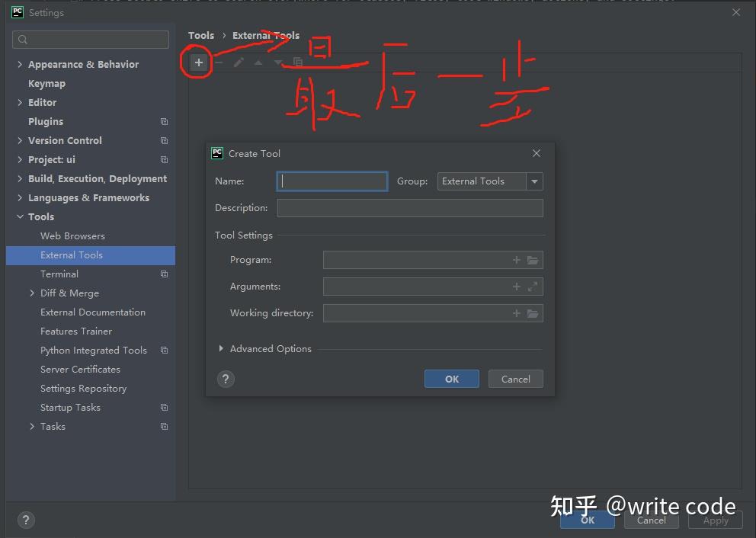Open the Group dropdown showing External Tools
This screenshot has height=538, width=756.
[x=533, y=181]
